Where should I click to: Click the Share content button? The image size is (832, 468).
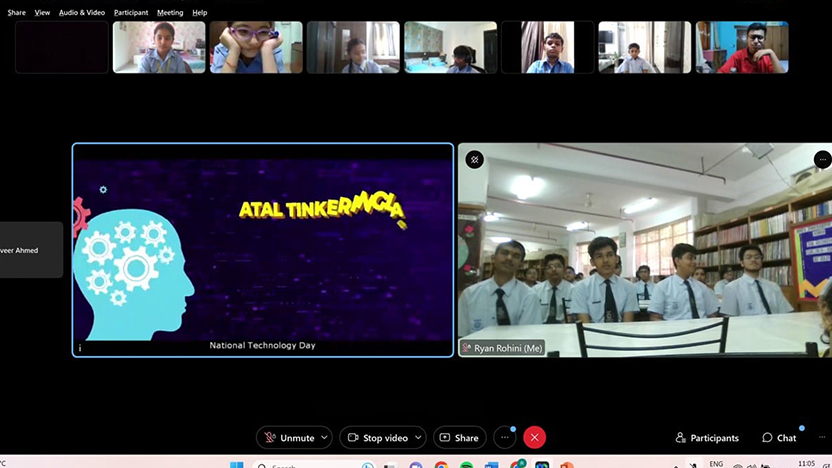tap(459, 438)
